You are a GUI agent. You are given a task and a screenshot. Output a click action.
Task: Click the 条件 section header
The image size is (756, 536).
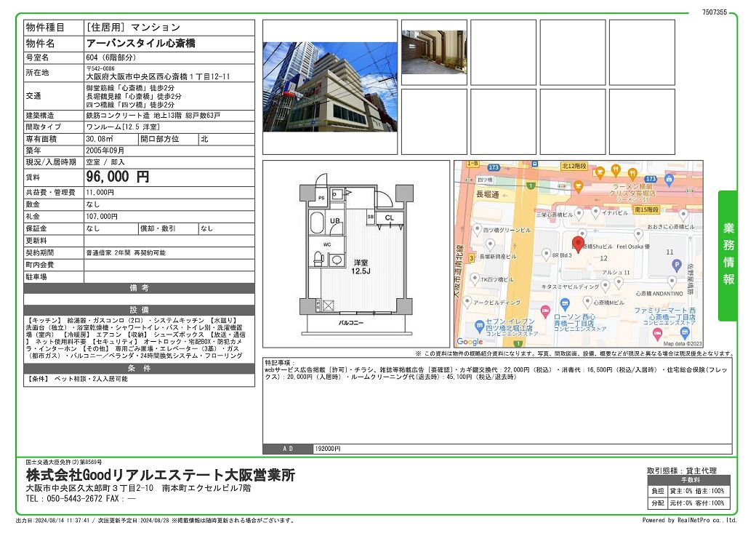coord(140,368)
